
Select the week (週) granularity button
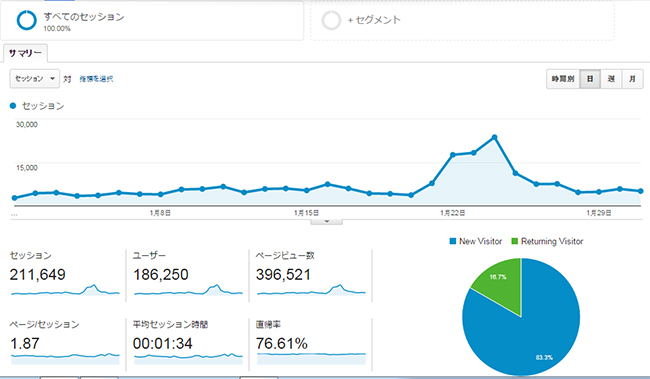click(x=611, y=79)
